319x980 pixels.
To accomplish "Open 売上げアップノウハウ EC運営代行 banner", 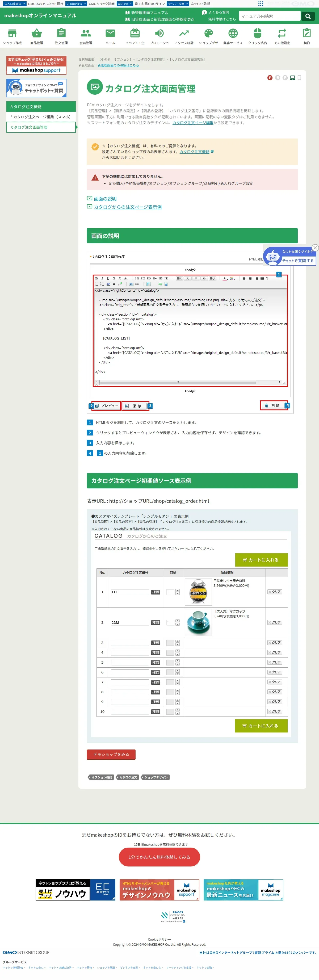I will [x=75, y=890].
